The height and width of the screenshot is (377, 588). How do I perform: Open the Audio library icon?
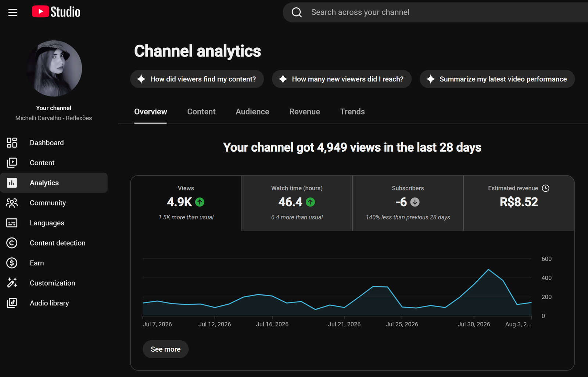pyautogui.click(x=12, y=303)
